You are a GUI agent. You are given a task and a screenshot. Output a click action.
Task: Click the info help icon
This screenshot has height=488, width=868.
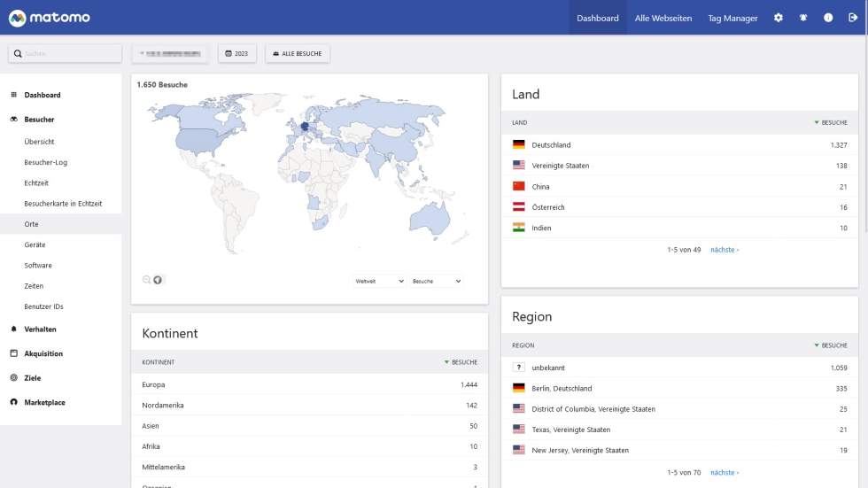point(828,18)
